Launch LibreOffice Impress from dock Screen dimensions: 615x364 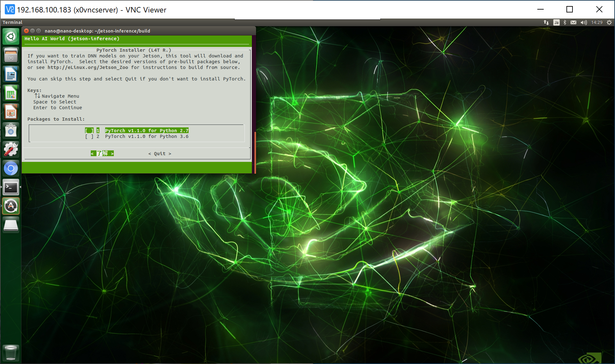pos(11,112)
